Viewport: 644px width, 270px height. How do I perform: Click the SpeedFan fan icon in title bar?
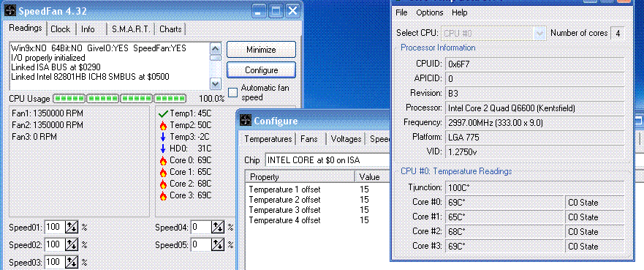coord(10,11)
